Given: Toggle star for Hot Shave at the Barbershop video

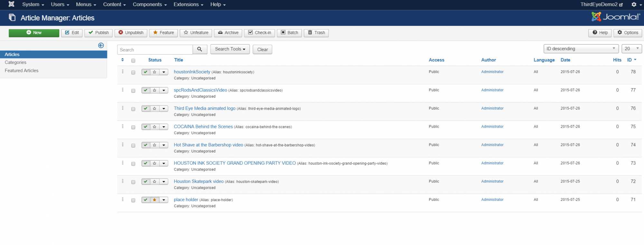Looking at the screenshot, I should [x=155, y=145].
